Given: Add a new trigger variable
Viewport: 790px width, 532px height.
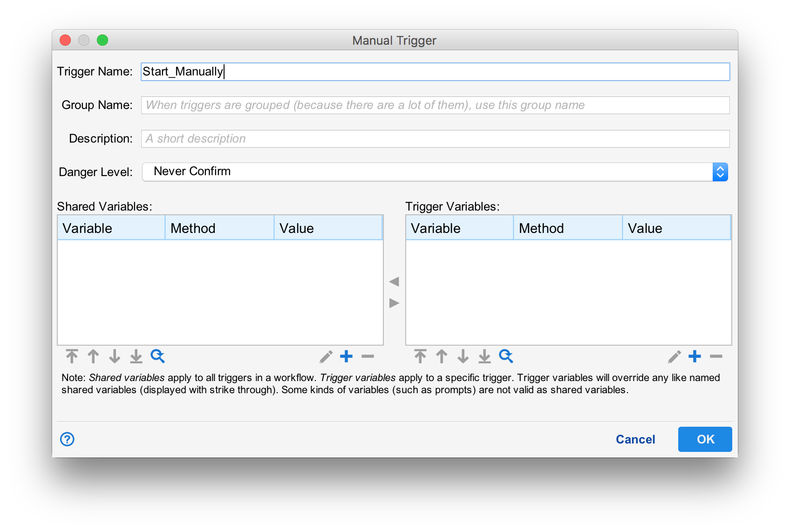Looking at the screenshot, I should (695, 356).
